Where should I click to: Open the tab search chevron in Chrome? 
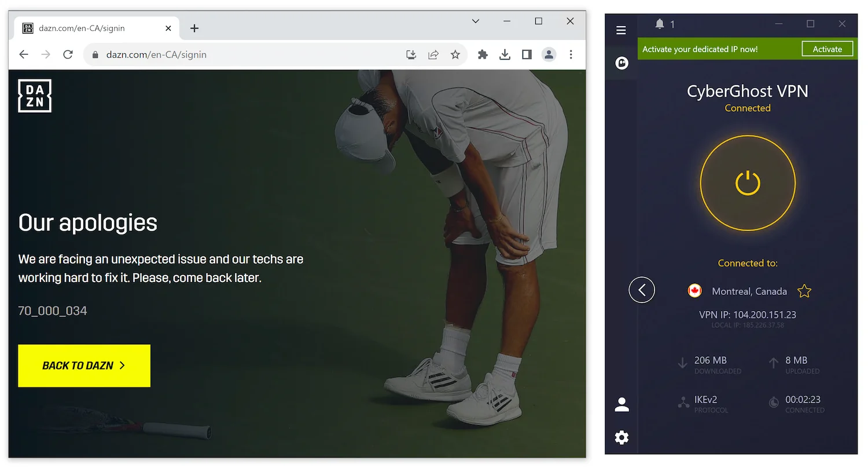coord(476,21)
